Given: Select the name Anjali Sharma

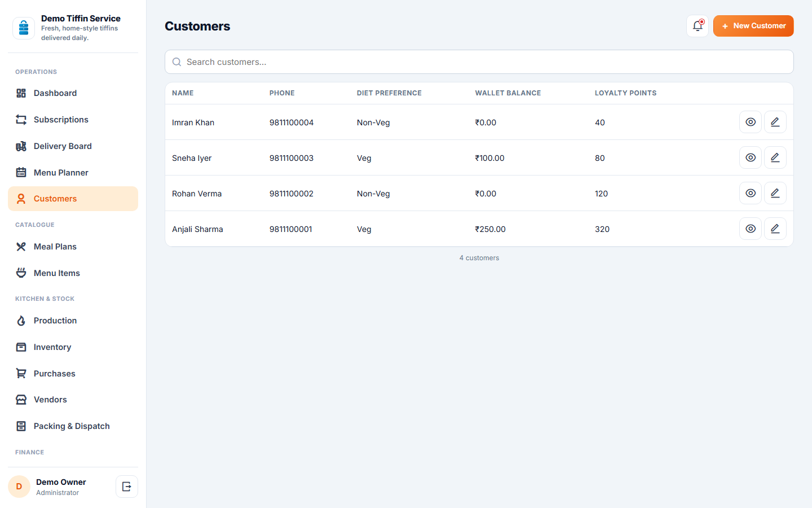Looking at the screenshot, I should point(197,229).
